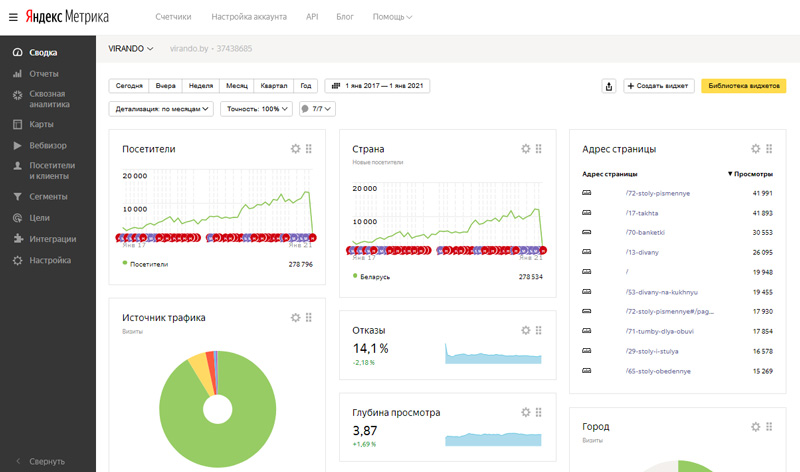Open settings gear of Посетители widget
Viewport: 800px width, 472px height.
[x=295, y=149]
